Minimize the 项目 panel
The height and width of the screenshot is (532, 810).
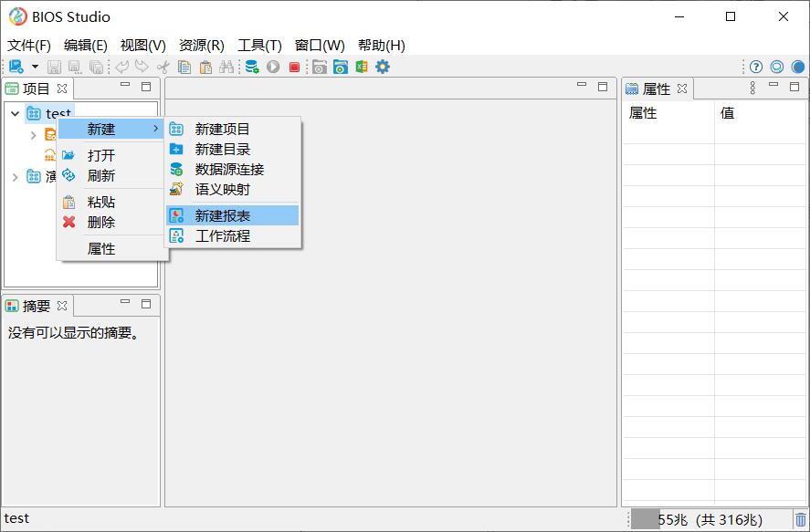click(125, 85)
